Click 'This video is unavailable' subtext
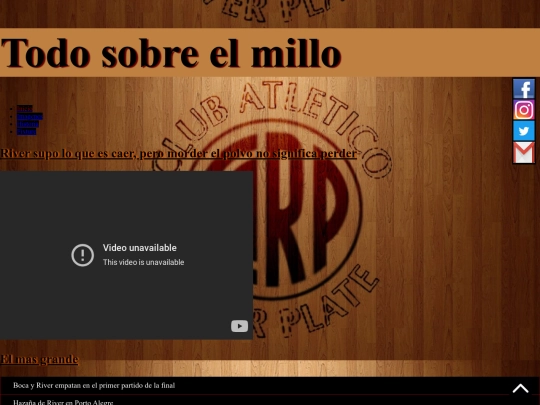Image resolution: width=540 pixels, height=405 pixels. point(144,262)
